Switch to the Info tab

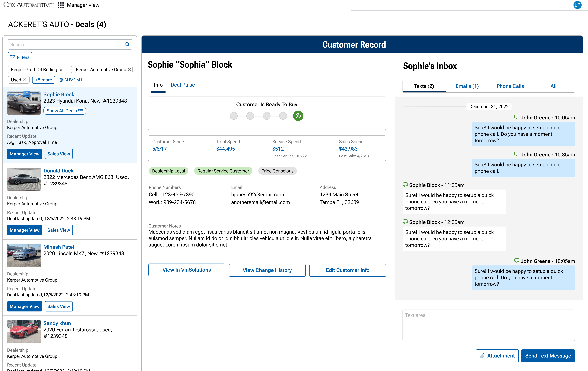coord(158,85)
